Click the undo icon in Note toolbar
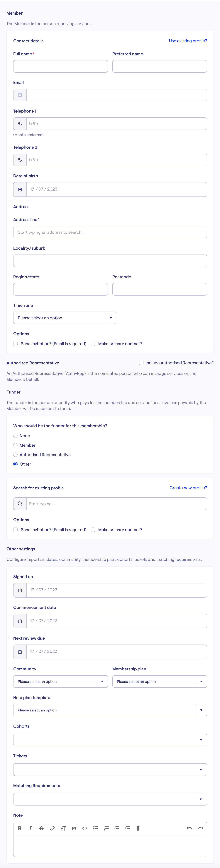This screenshot has width=220, height=868. (189, 828)
